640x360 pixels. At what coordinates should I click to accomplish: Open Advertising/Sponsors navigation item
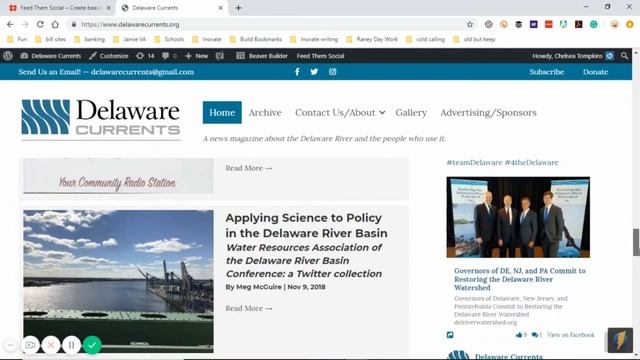click(x=488, y=113)
